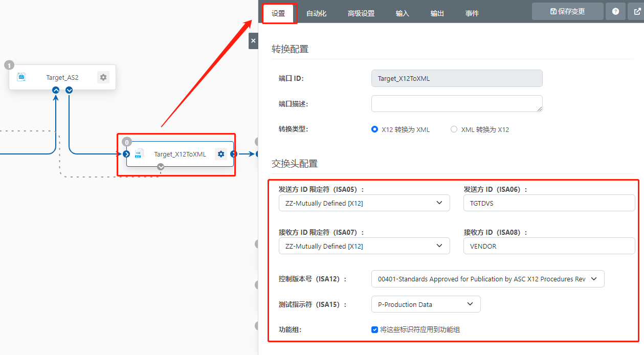Screen dimensions: 644x355
Task: Toggle 将这些标识符应用到功能组 checkbox
Action: (x=374, y=329)
